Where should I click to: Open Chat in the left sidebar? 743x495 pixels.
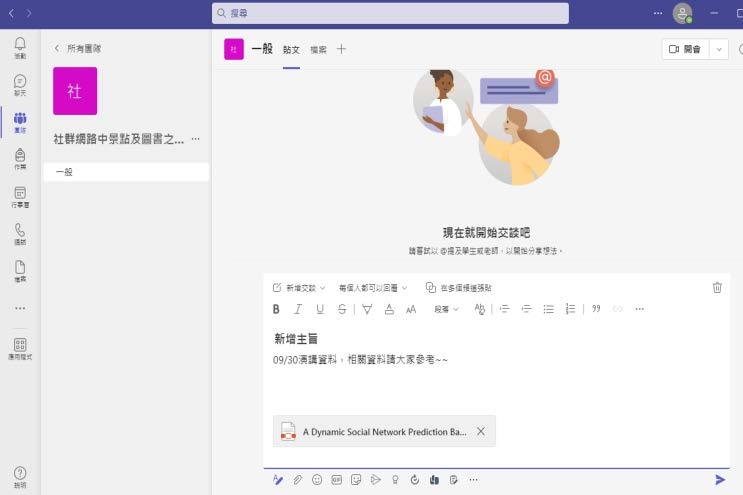coord(20,85)
